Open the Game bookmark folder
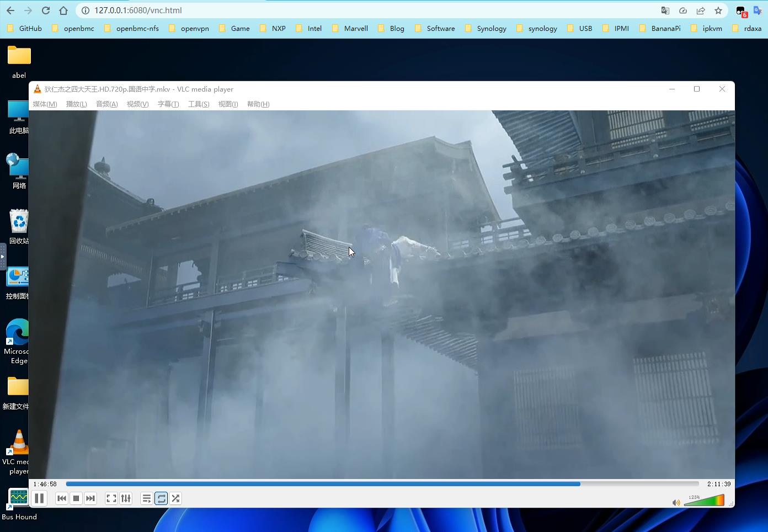This screenshot has width=768, height=532. [x=234, y=28]
